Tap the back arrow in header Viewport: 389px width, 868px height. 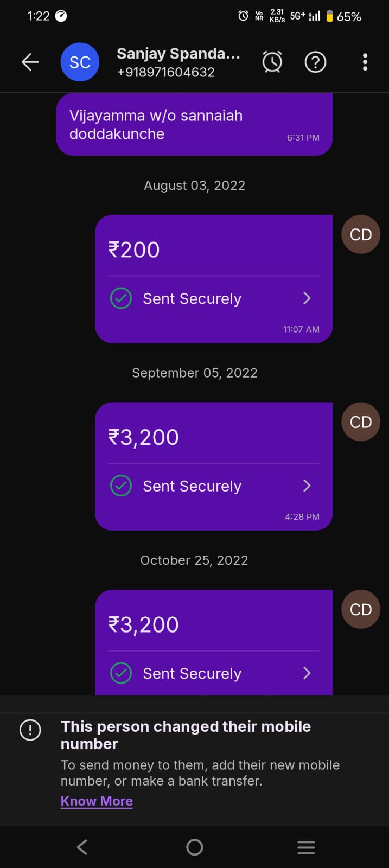(x=30, y=62)
